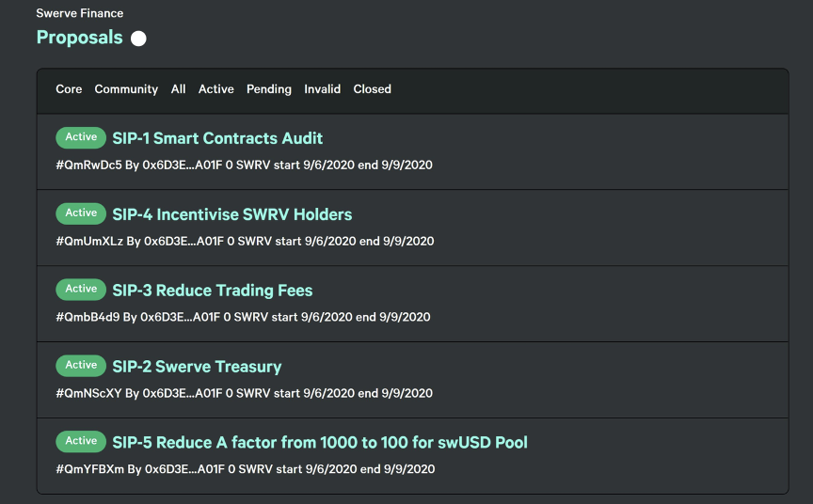The image size is (813, 504).
Task: Open SIP-4 Incentivise SWRV Holders proposal
Action: click(x=231, y=214)
